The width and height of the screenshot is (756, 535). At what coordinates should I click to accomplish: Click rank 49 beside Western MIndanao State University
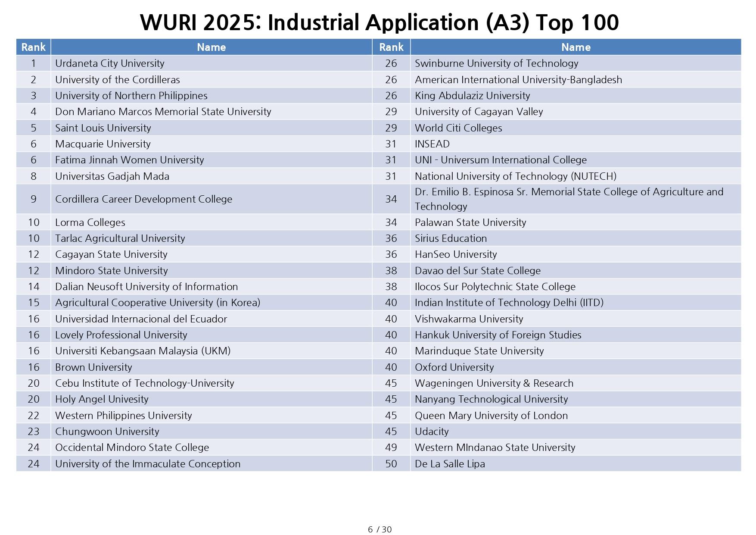coord(391,447)
